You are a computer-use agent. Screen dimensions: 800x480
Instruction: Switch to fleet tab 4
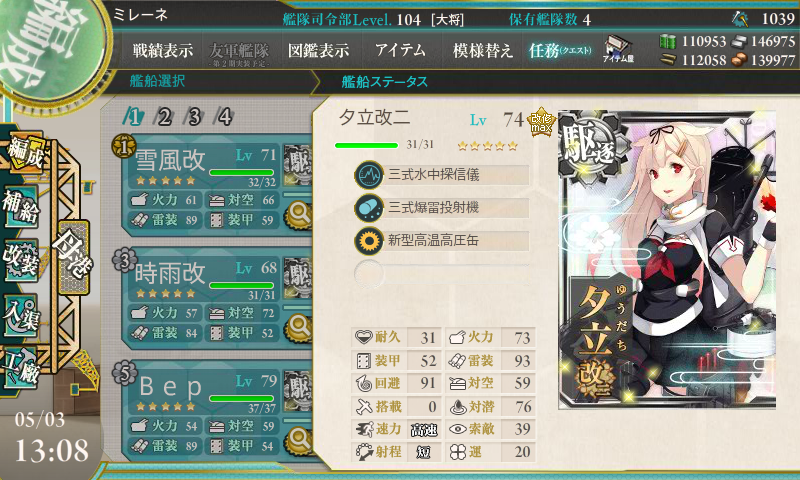tap(224, 117)
